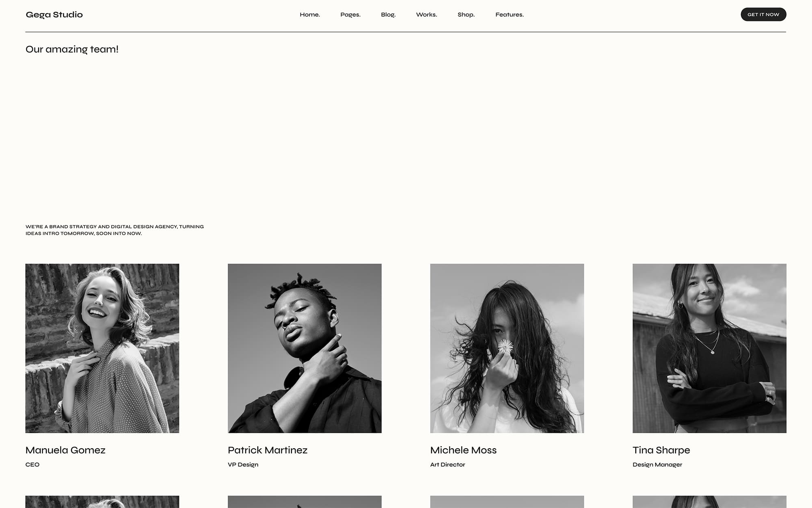
Task: Click the Gega Studio logo
Action: pyautogui.click(x=54, y=15)
